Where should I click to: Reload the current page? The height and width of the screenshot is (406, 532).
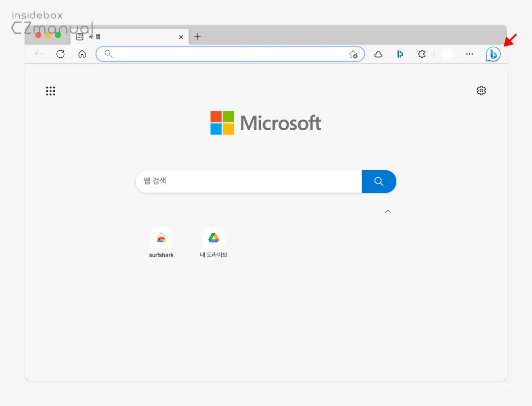tap(60, 54)
